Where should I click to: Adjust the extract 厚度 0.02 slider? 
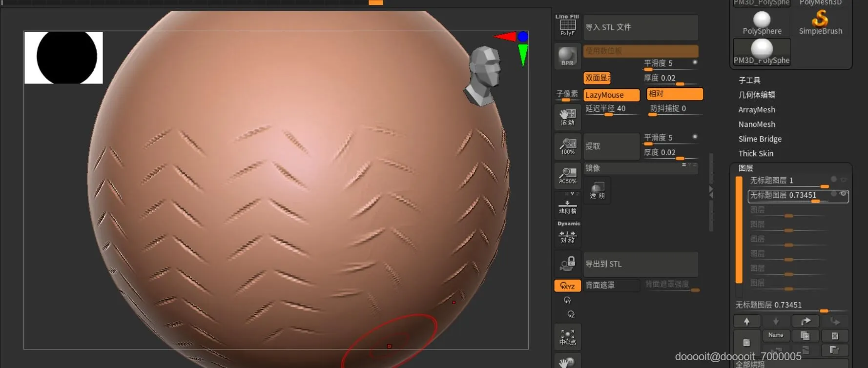pyautogui.click(x=670, y=153)
